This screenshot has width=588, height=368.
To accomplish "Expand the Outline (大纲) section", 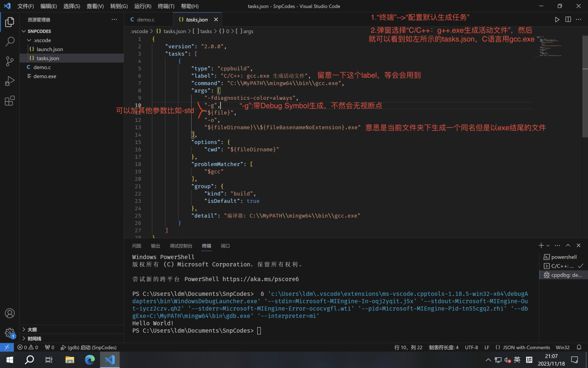I will coord(72,329).
